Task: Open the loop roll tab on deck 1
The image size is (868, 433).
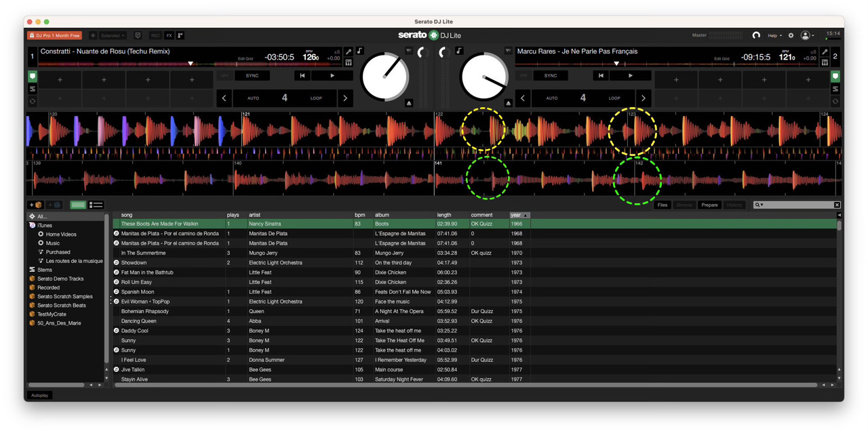Action: (x=32, y=102)
